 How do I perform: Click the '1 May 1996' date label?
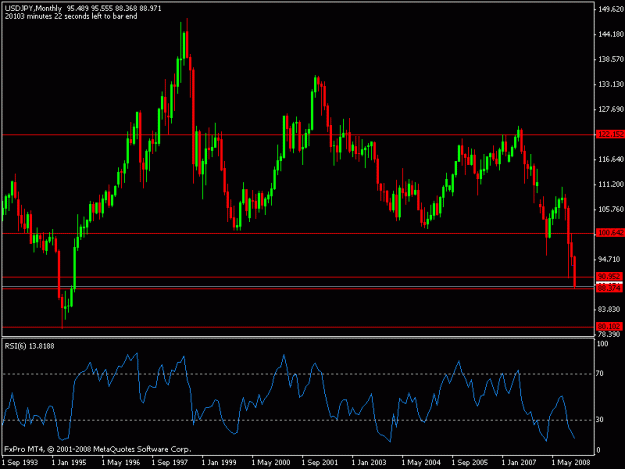121,463
